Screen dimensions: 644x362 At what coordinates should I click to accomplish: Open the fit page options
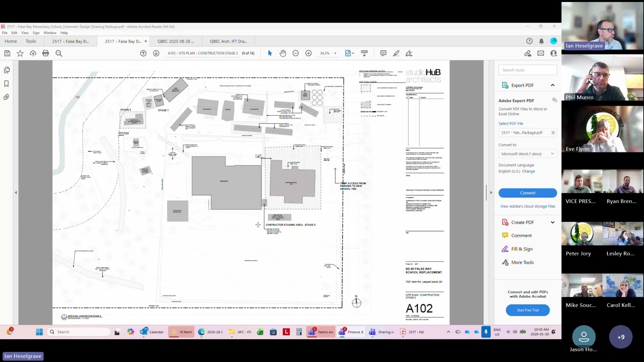point(349,53)
